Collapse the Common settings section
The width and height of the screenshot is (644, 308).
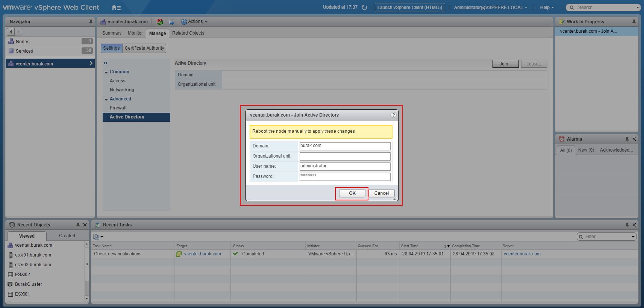[106, 72]
